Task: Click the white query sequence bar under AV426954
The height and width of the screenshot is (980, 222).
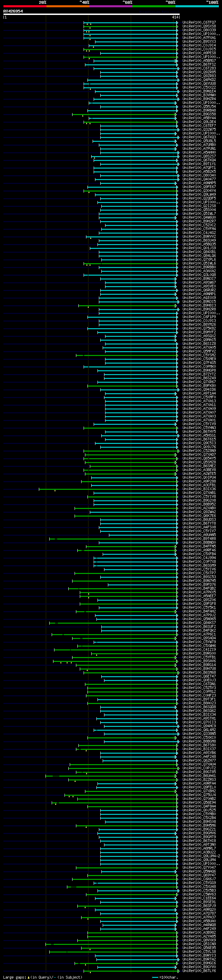Action: (x=92, y=15)
